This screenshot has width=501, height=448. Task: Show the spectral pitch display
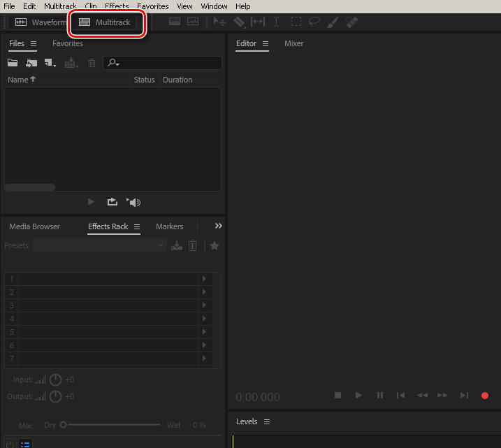click(x=193, y=22)
